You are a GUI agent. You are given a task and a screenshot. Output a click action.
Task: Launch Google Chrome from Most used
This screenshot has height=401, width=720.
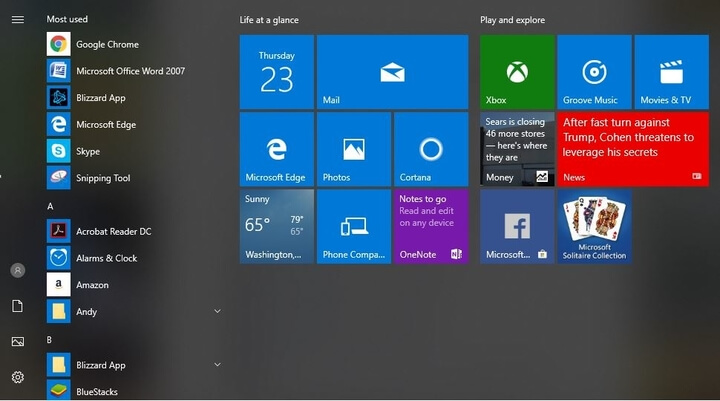point(133,44)
